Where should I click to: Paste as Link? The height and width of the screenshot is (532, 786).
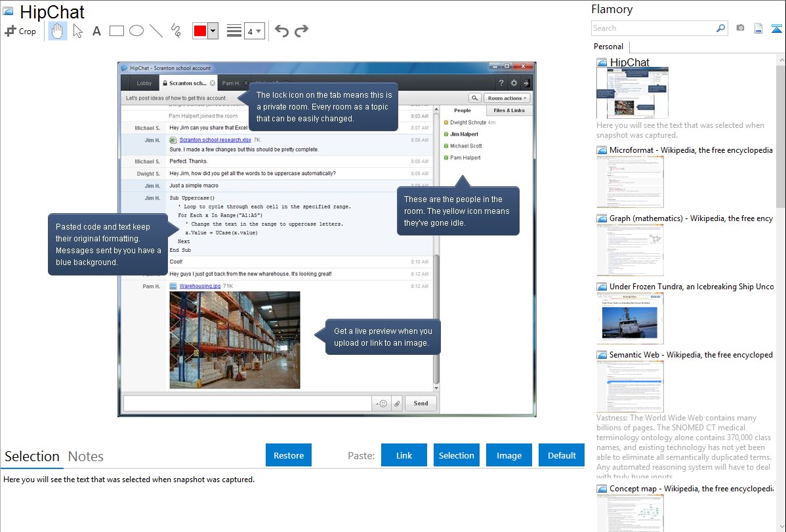(x=404, y=455)
